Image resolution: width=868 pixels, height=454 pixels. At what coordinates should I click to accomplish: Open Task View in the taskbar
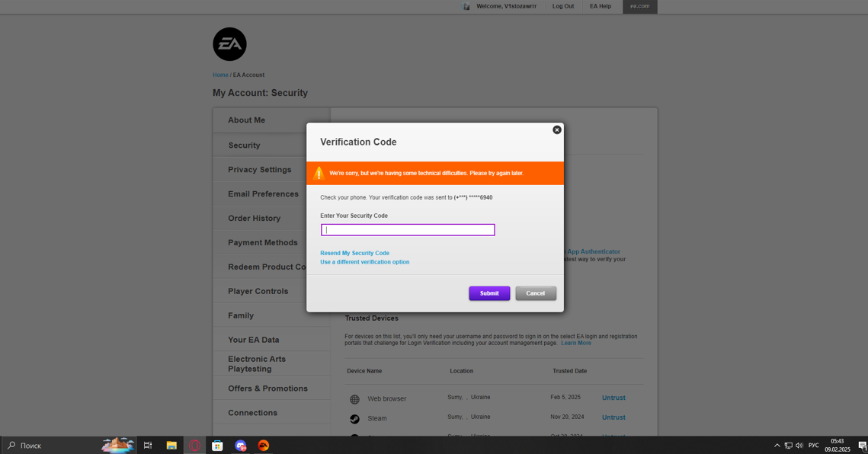148,446
